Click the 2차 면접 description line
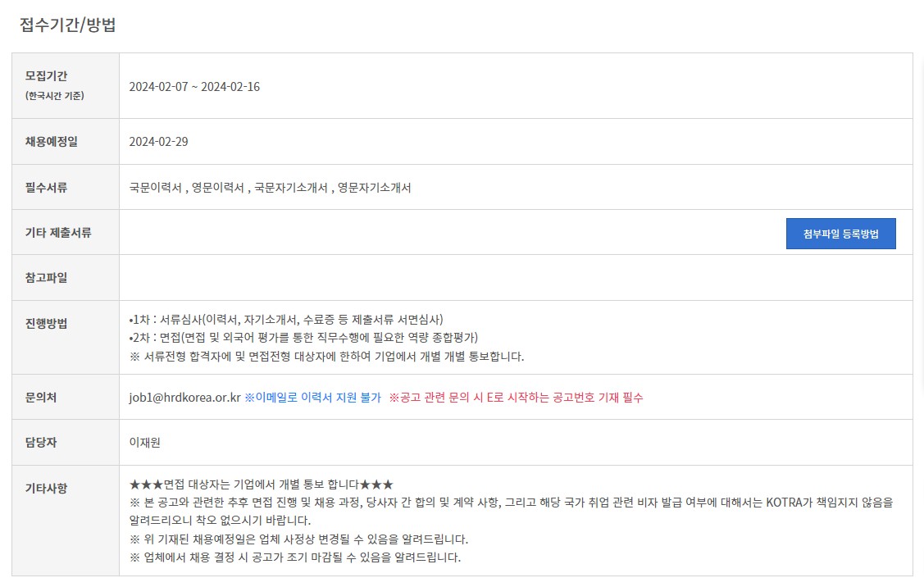Viewport: 924px width, 587px height. (x=303, y=337)
